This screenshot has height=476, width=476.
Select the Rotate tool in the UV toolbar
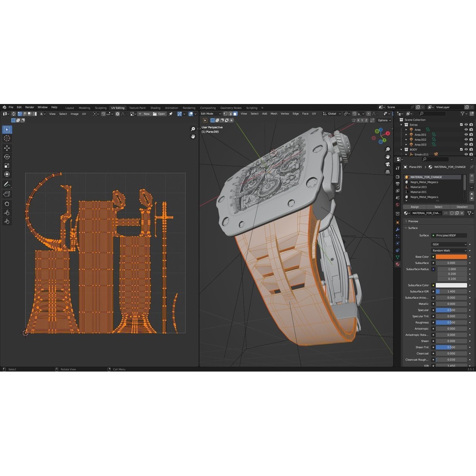tap(7, 157)
